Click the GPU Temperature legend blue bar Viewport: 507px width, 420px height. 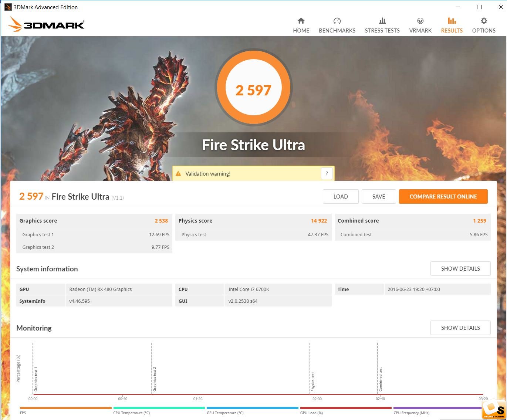point(253,408)
